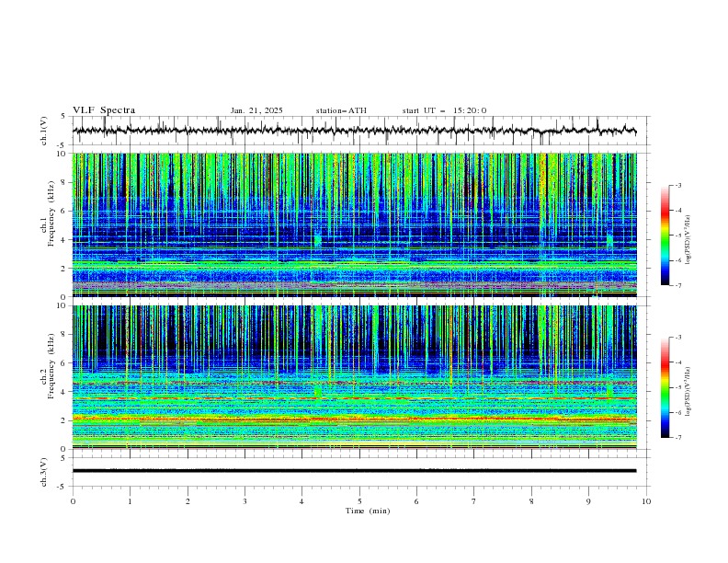Viewport: 728px width, 563px height.
Task: Click the ch.1 frequency axis "6" tick label
Action: click(x=64, y=211)
